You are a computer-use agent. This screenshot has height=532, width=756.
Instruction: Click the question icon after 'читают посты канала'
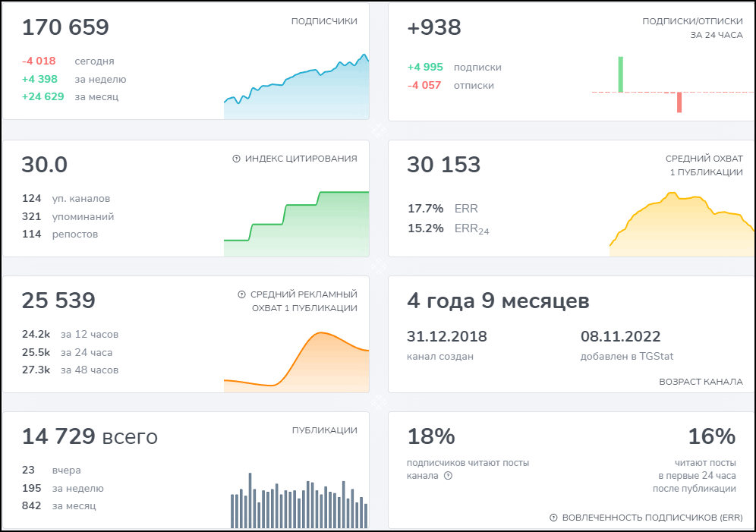pyautogui.click(x=448, y=476)
